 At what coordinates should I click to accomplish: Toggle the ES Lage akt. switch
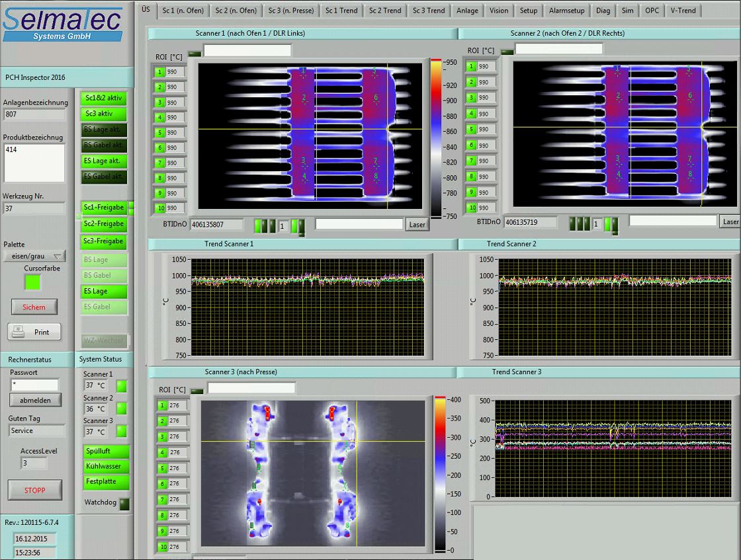[x=103, y=161]
